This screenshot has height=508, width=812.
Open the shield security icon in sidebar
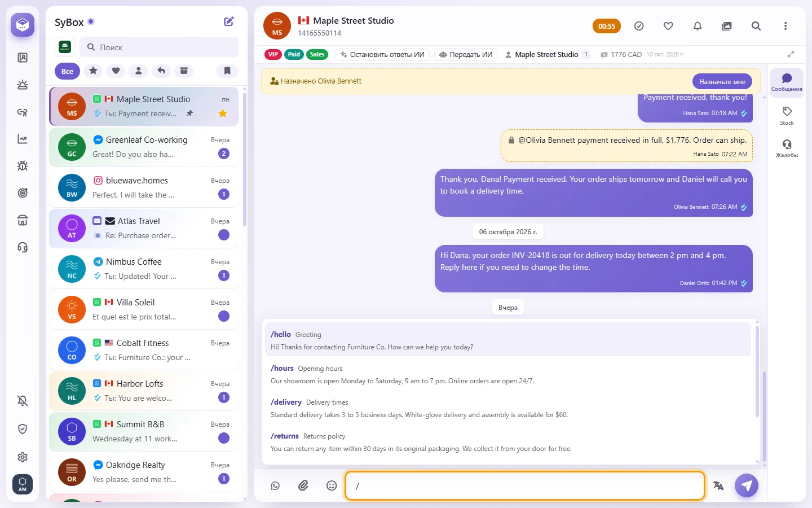click(23, 429)
